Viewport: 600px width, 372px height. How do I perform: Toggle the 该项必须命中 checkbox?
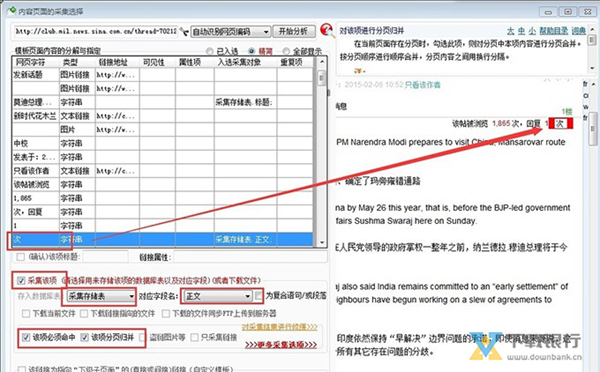coord(26,337)
